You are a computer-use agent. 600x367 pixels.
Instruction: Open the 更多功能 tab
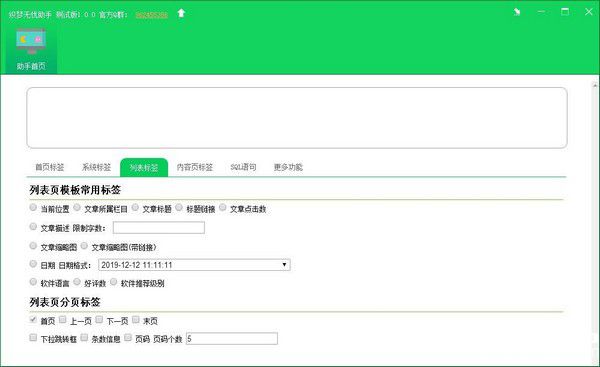[288, 167]
